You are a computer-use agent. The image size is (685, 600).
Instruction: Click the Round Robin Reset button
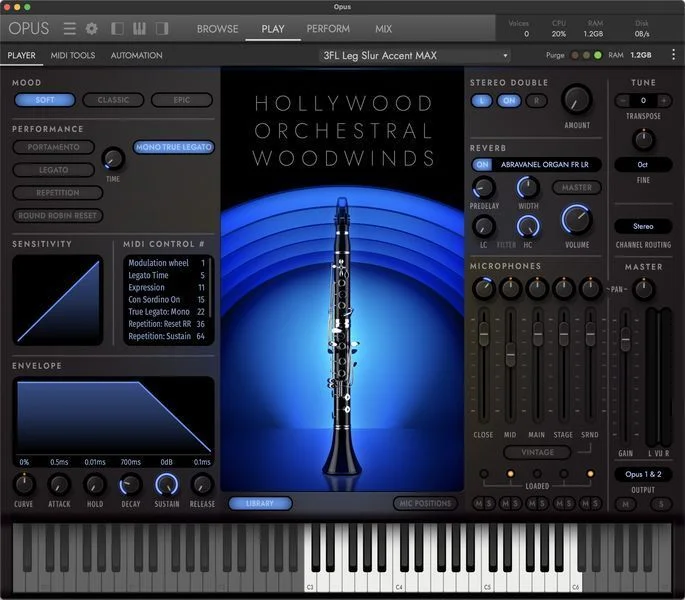(57, 215)
